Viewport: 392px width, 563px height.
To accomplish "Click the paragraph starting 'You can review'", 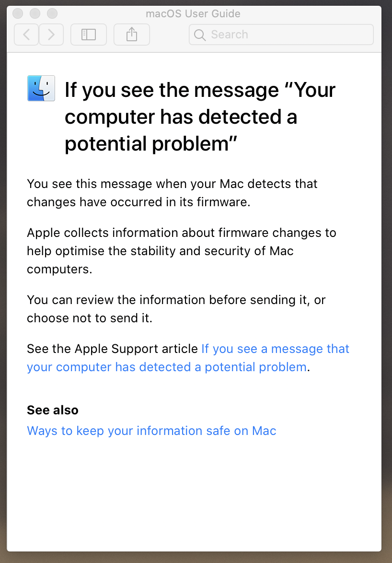I will point(176,309).
